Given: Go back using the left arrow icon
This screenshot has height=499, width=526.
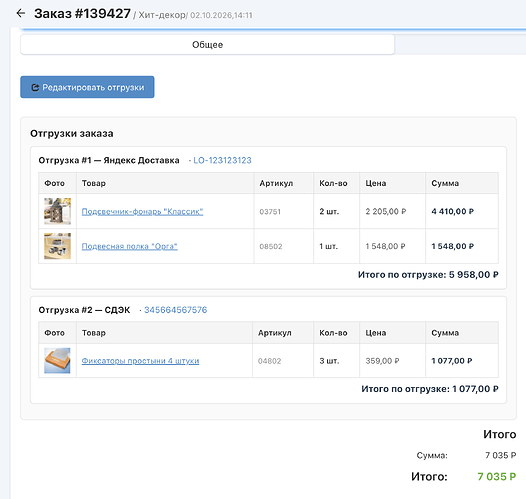Looking at the screenshot, I should 21,13.
